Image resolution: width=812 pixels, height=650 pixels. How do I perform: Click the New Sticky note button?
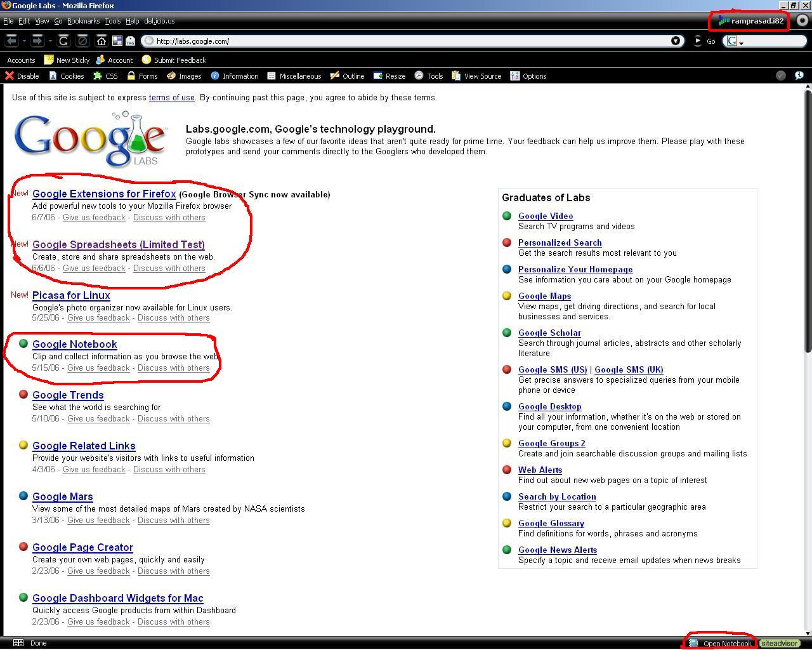tap(67, 60)
